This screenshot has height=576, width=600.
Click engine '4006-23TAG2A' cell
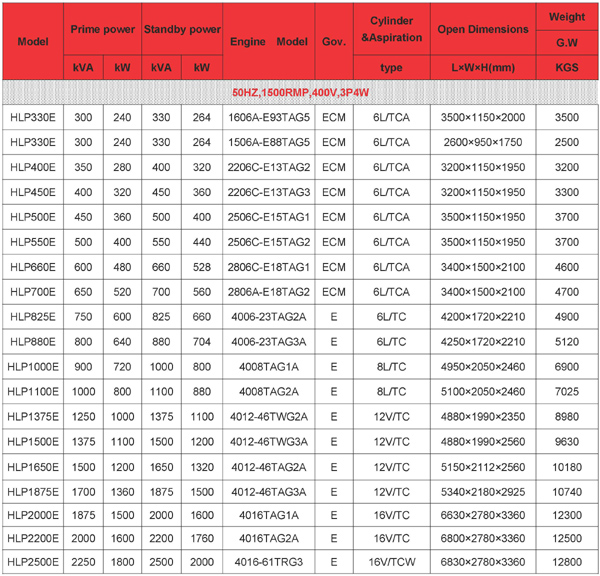pyautogui.click(x=269, y=317)
